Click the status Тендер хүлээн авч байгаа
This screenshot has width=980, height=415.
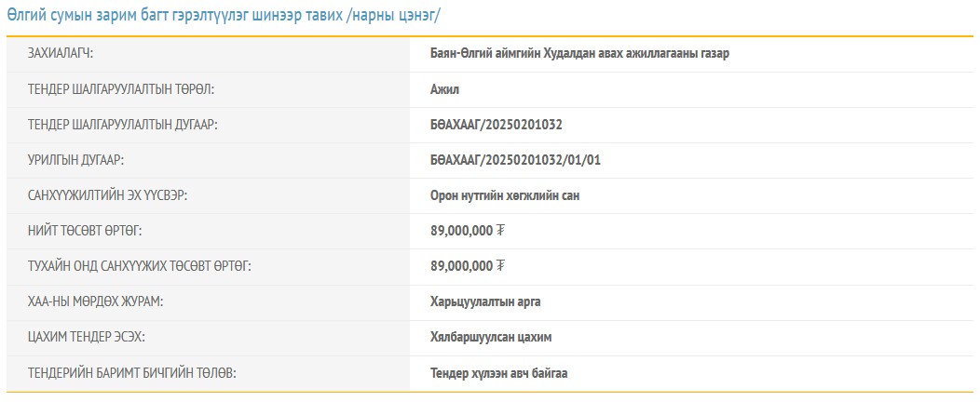click(498, 373)
